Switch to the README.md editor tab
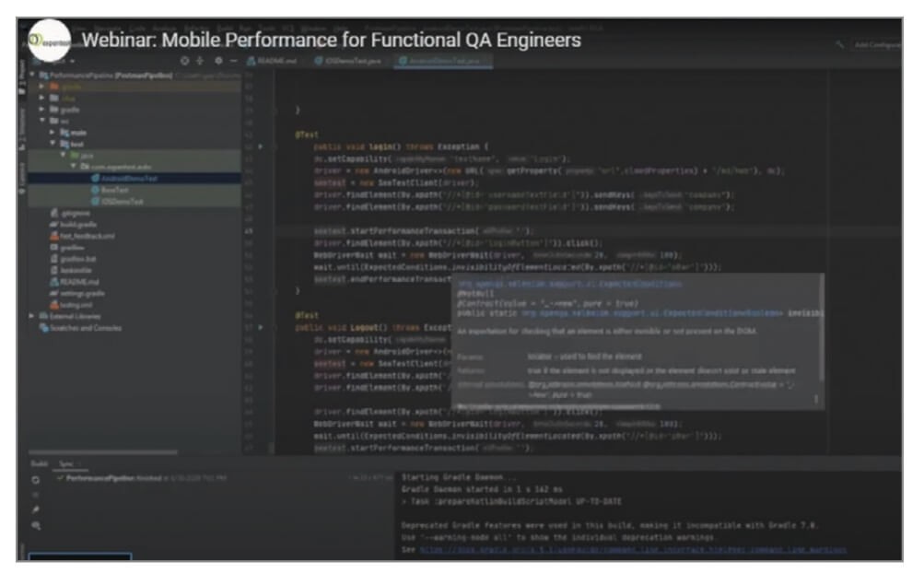The width and height of the screenshot is (924, 585). 276,61
